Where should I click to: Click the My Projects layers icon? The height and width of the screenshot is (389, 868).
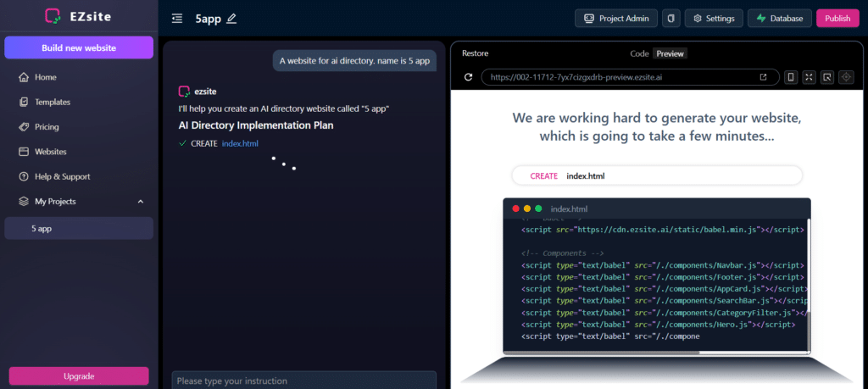[23, 202]
